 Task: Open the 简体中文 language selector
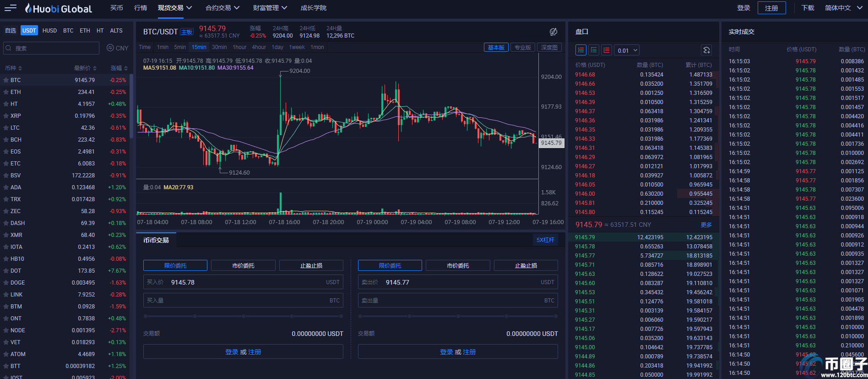point(843,8)
